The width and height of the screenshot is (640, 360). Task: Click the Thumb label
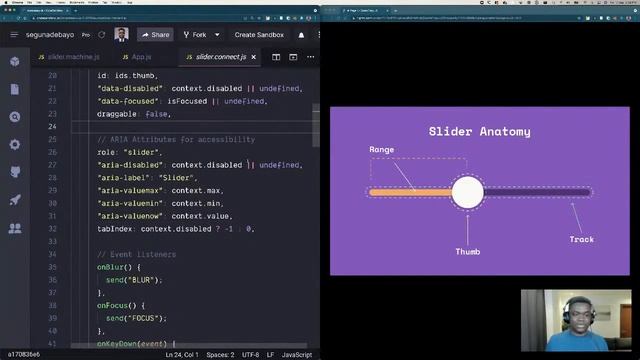pos(468,251)
